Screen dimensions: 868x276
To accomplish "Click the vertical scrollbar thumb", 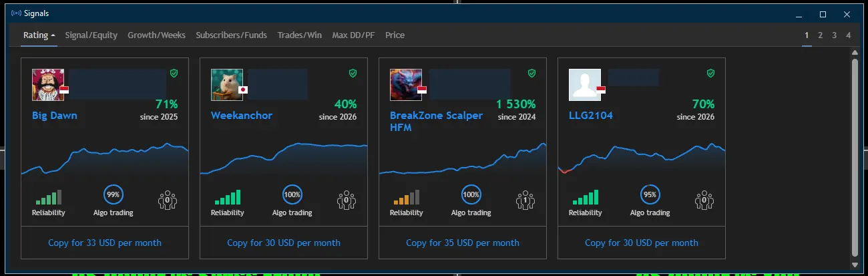I will tap(855, 156).
